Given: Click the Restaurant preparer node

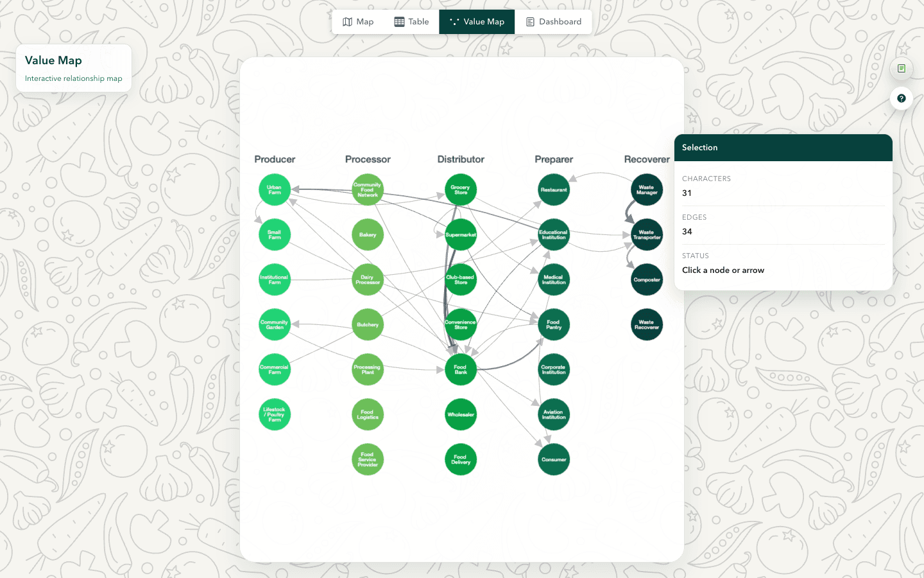Looking at the screenshot, I should click(554, 190).
